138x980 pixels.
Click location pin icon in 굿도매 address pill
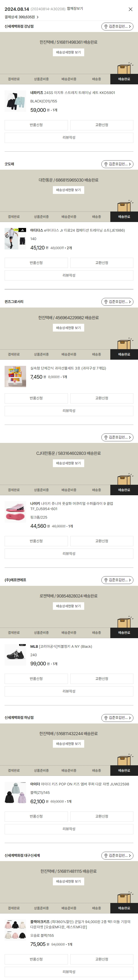coord(106,164)
